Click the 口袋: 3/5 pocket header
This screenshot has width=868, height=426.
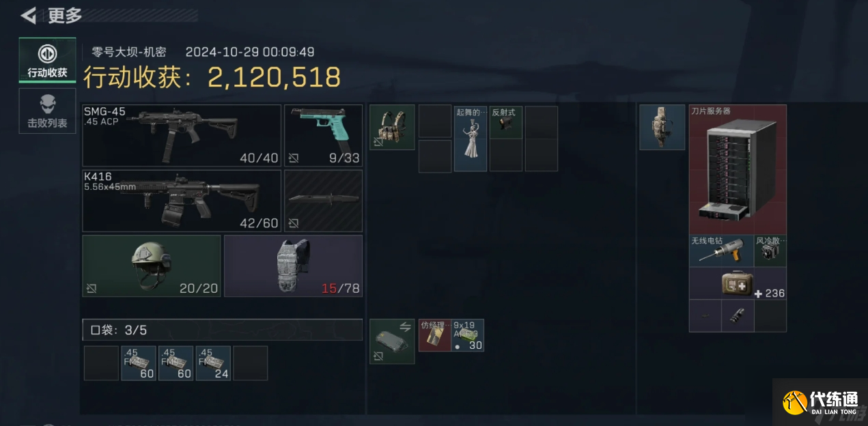click(x=223, y=330)
